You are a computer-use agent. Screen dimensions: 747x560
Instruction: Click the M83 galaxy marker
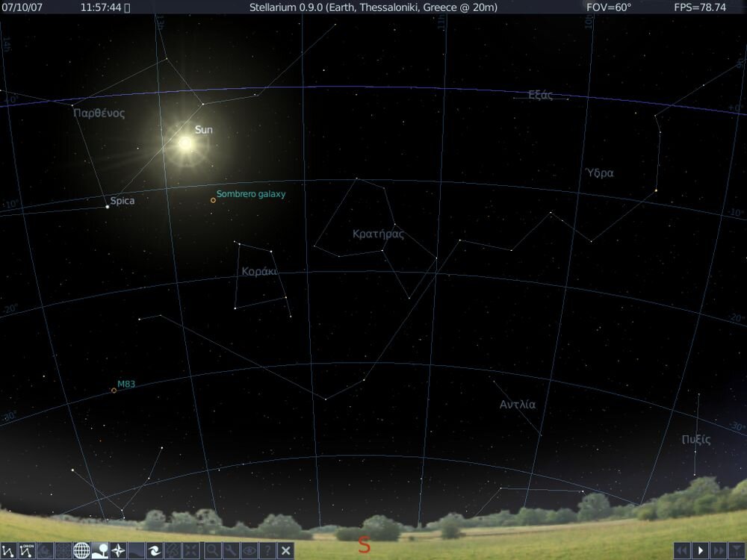pyautogui.click(x=114, y=391)
